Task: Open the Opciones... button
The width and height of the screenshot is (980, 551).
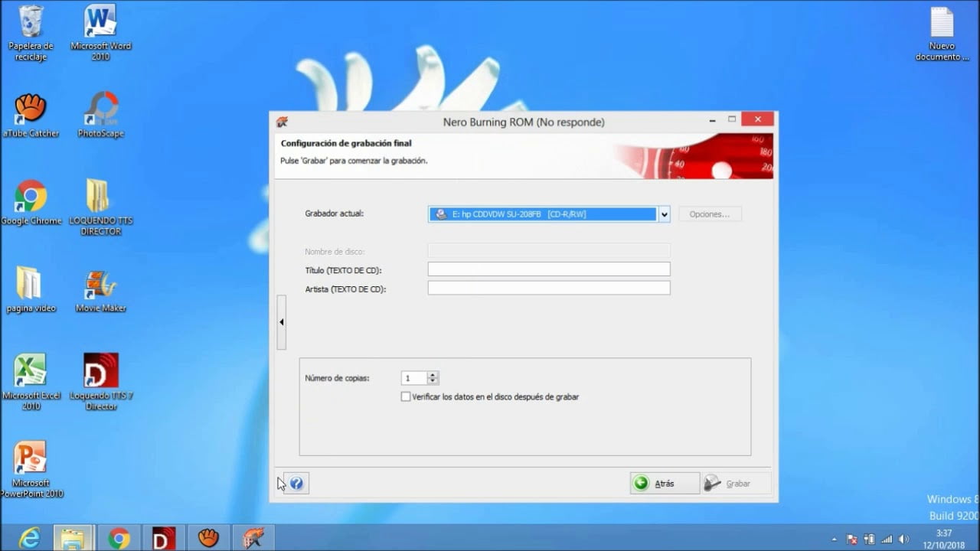Action: [710, 214]
